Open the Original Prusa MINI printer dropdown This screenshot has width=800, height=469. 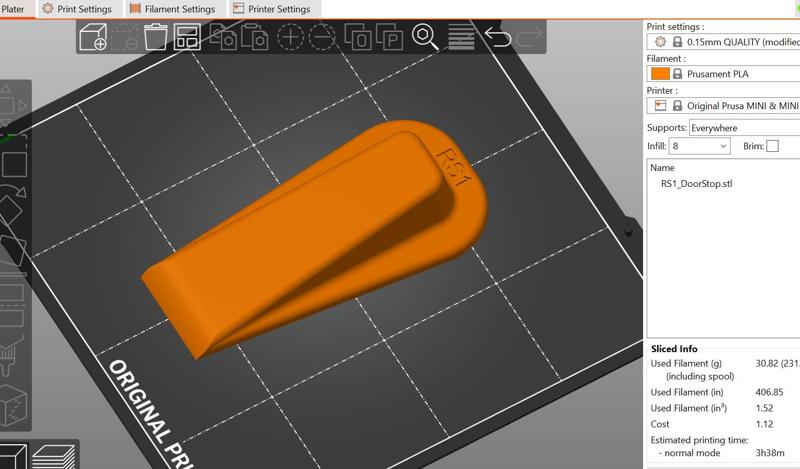pyautogui.click(x=723, y=106)
